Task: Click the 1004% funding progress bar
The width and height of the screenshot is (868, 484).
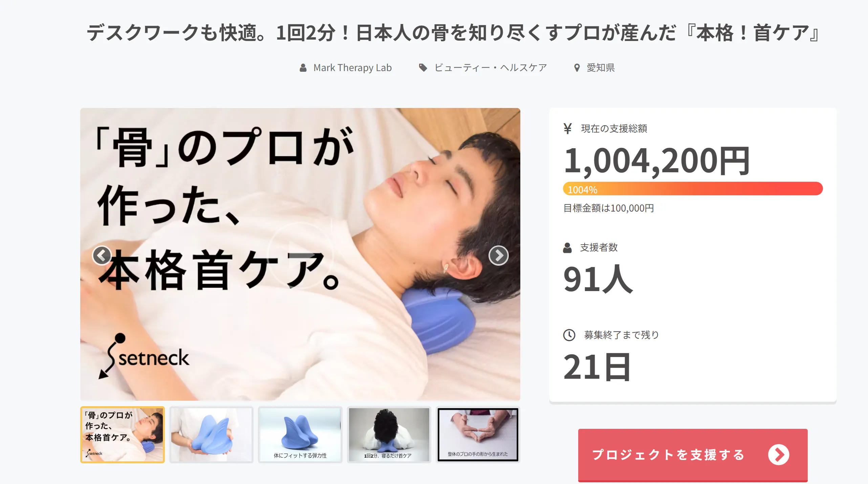Action: point(693,189)
